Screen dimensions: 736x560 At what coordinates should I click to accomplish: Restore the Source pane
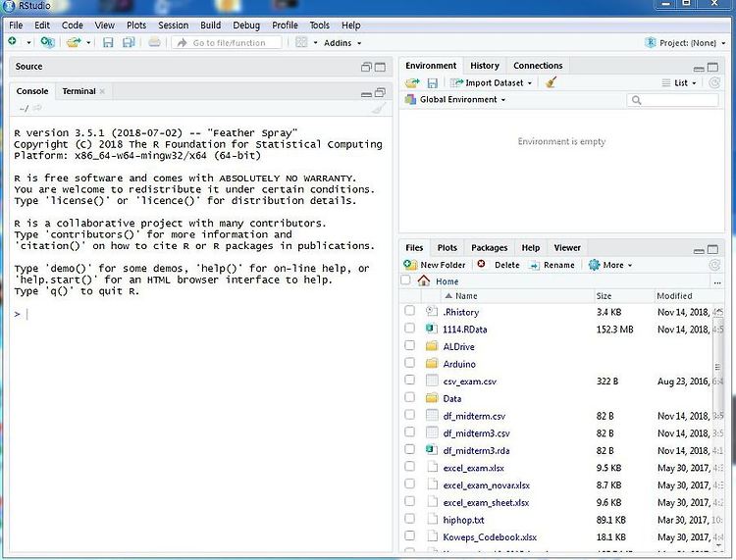coord(366,67)
